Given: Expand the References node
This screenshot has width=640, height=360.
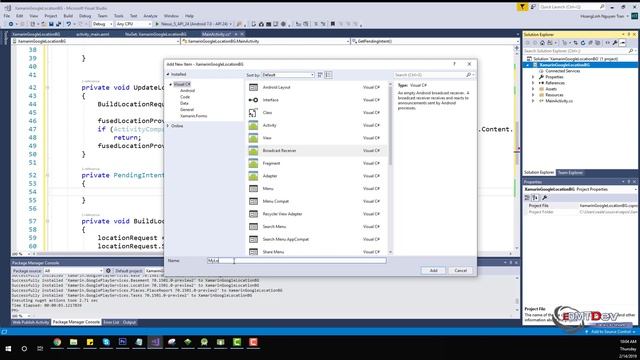Looking at the screenshot, I should point(533,83).
